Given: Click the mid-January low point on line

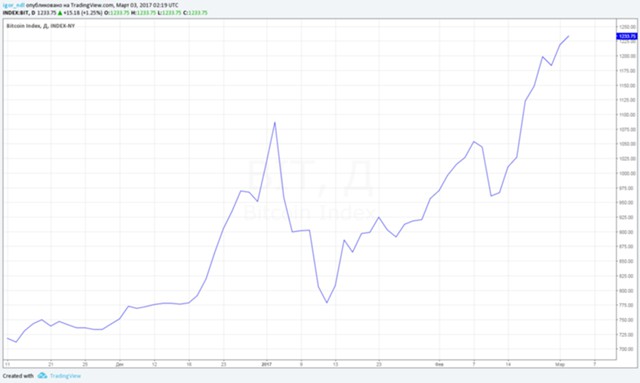Looking at the screenshot, I should [x=327, y=303].
